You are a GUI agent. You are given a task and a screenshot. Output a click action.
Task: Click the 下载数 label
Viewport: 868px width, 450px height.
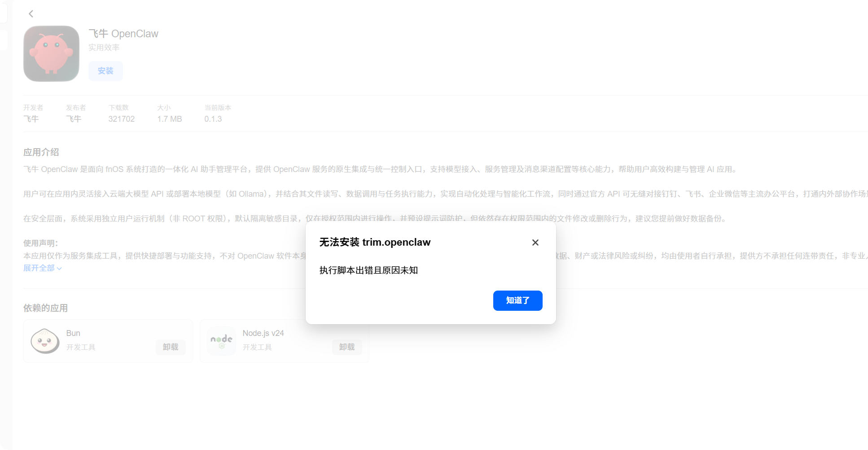pos(118,108)
